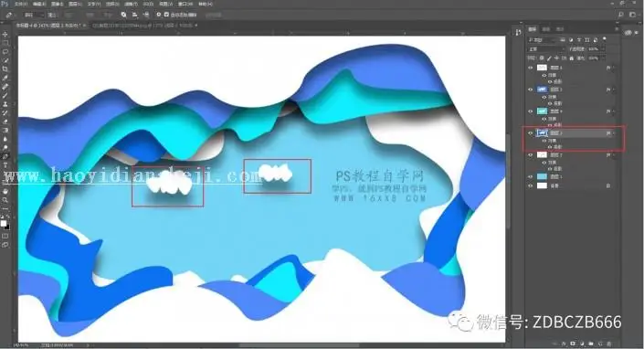Collapse effects arrow on the selected layer
Screen dimensions: 644x349
614,133
